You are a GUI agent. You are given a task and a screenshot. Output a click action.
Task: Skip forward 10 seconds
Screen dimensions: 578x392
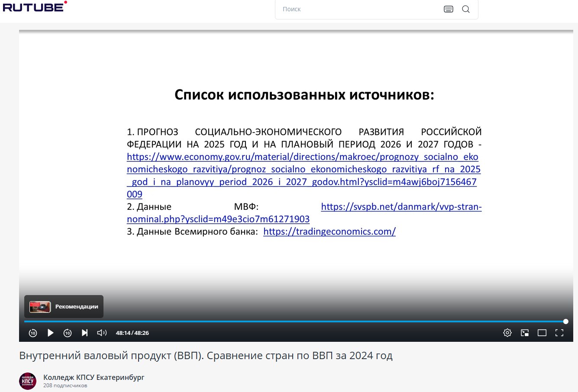coord(68,333)
